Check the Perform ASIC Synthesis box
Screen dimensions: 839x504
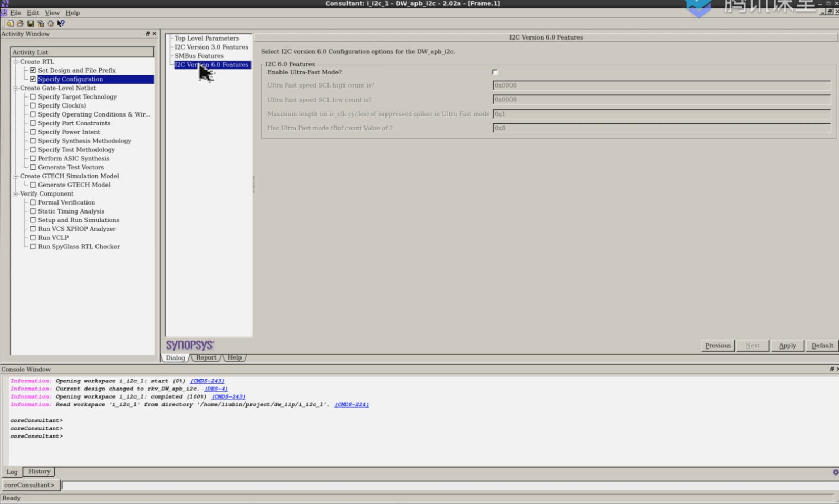point(33,159)
